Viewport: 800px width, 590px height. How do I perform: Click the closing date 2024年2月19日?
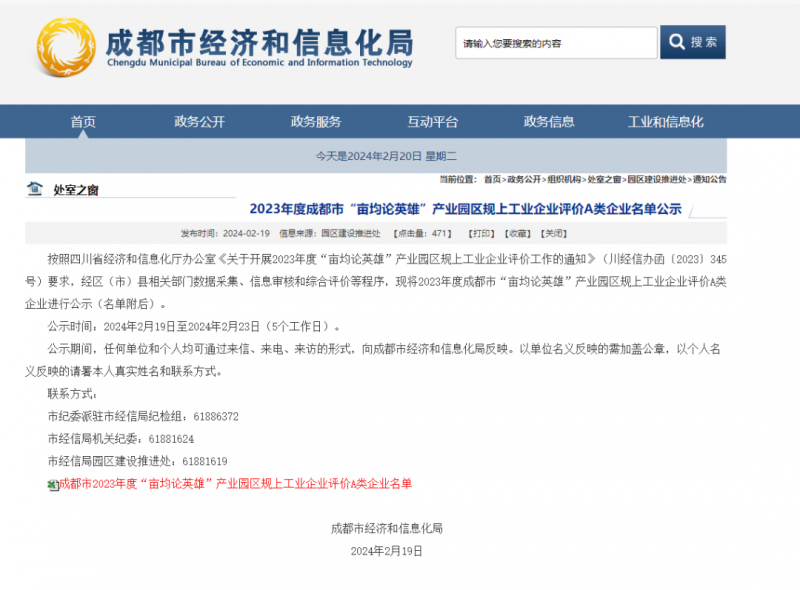coord(386,551)
